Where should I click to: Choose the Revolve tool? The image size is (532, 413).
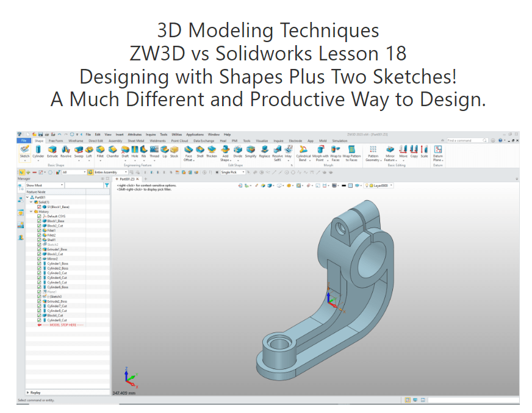(x=65, y=152)
